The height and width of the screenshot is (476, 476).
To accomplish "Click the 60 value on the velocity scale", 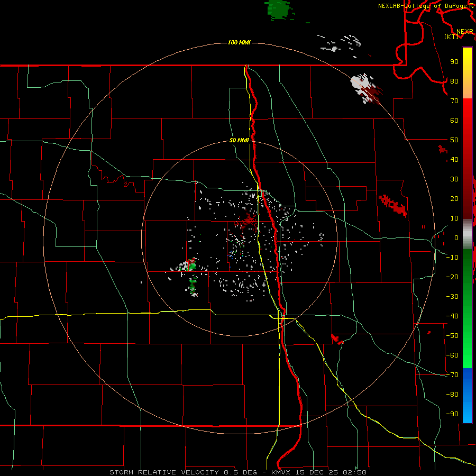I will 454,121.
